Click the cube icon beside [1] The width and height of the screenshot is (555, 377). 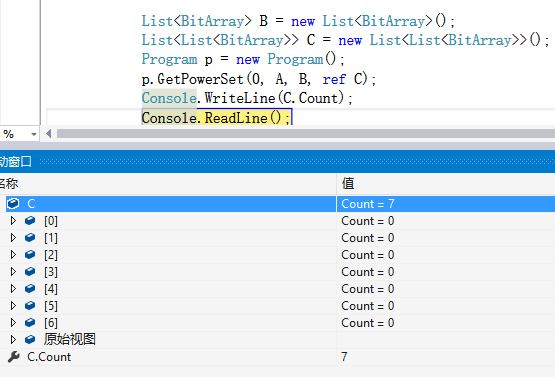tap(30, 238)
